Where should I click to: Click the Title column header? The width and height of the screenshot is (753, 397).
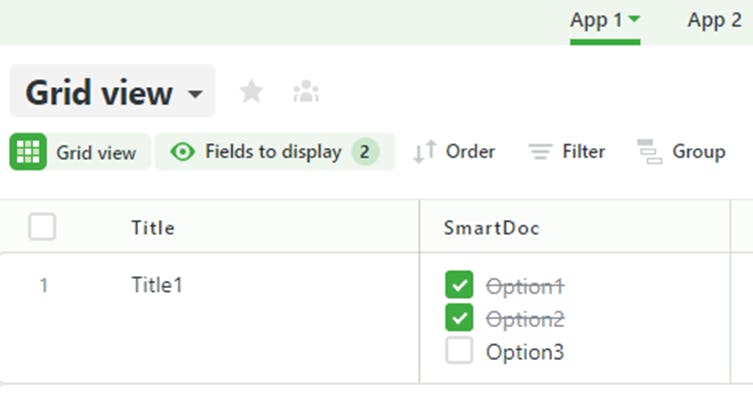click(153, 228)
